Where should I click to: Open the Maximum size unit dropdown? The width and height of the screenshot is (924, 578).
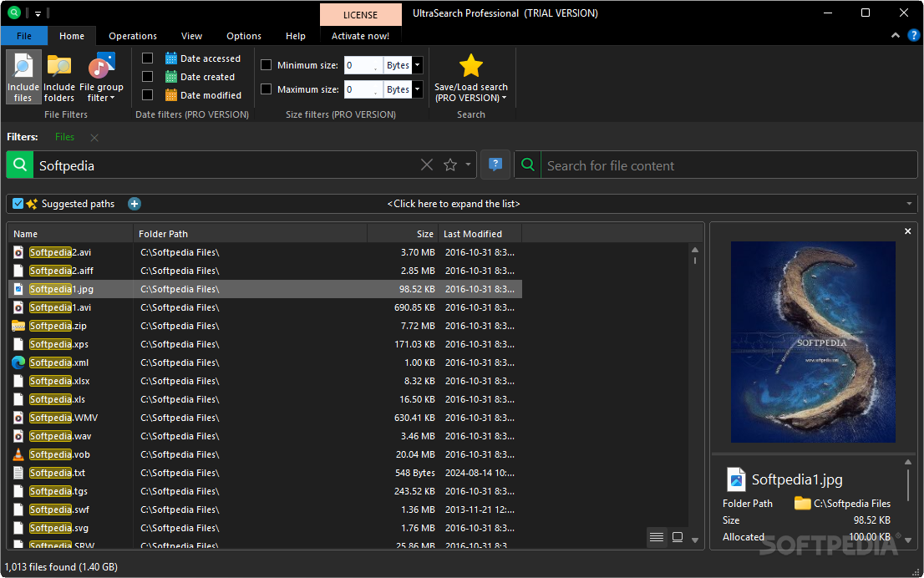tap(417, 89)
